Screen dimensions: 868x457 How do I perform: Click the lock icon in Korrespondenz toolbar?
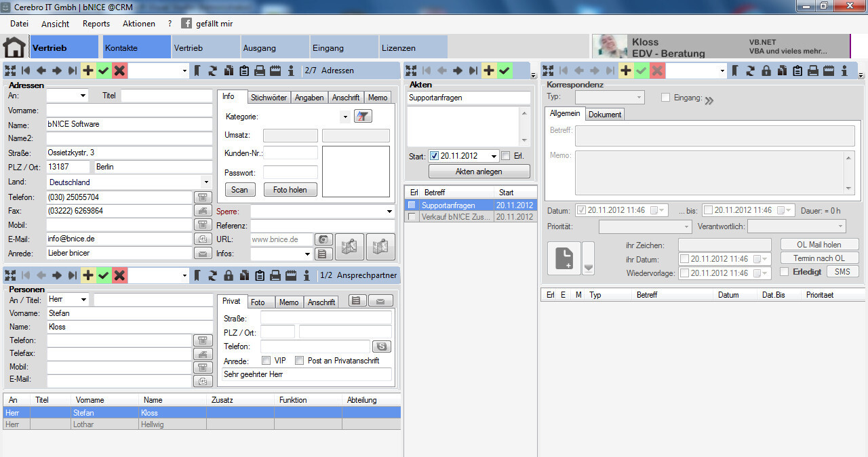coord(766,71)
